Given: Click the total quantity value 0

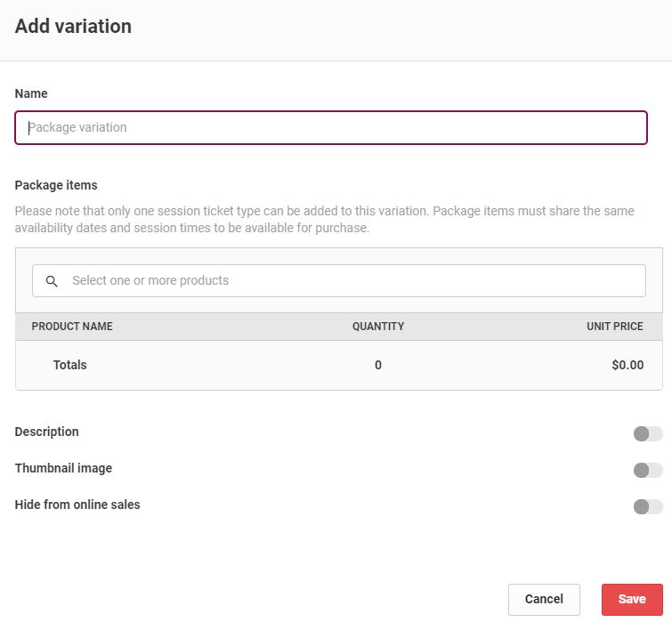Looking at the screenshot, I should point(378,365).
